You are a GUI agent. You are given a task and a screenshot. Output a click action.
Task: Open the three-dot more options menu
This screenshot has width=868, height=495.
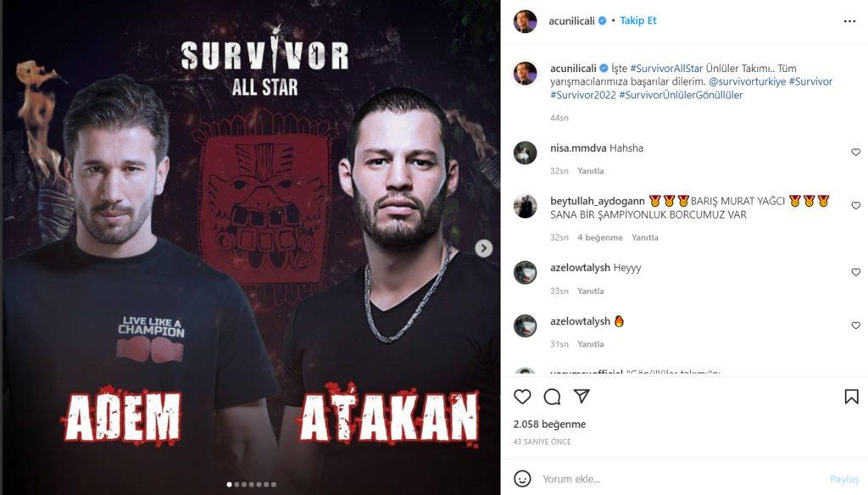point(849,21)
